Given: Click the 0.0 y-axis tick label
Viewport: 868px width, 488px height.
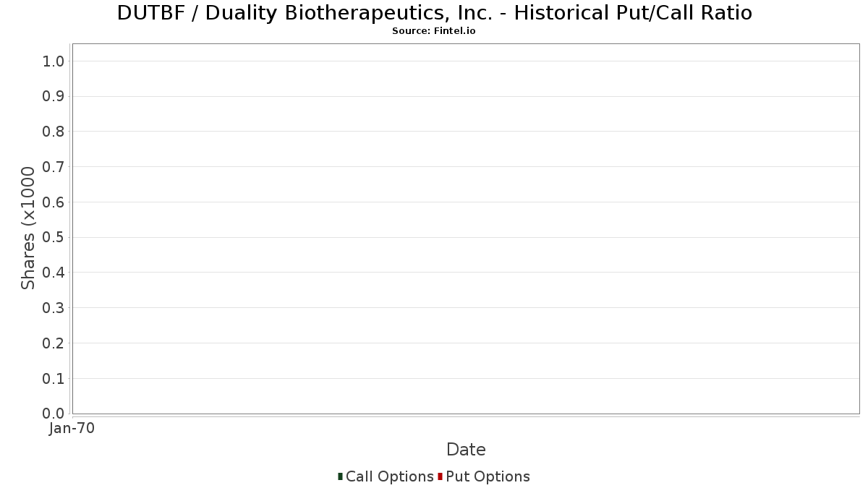Looking at the screenshot, I should (54, 414).
